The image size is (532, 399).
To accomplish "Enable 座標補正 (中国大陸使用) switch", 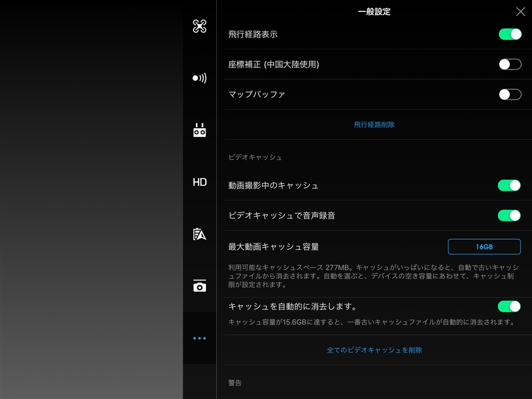I will point(510,64).
